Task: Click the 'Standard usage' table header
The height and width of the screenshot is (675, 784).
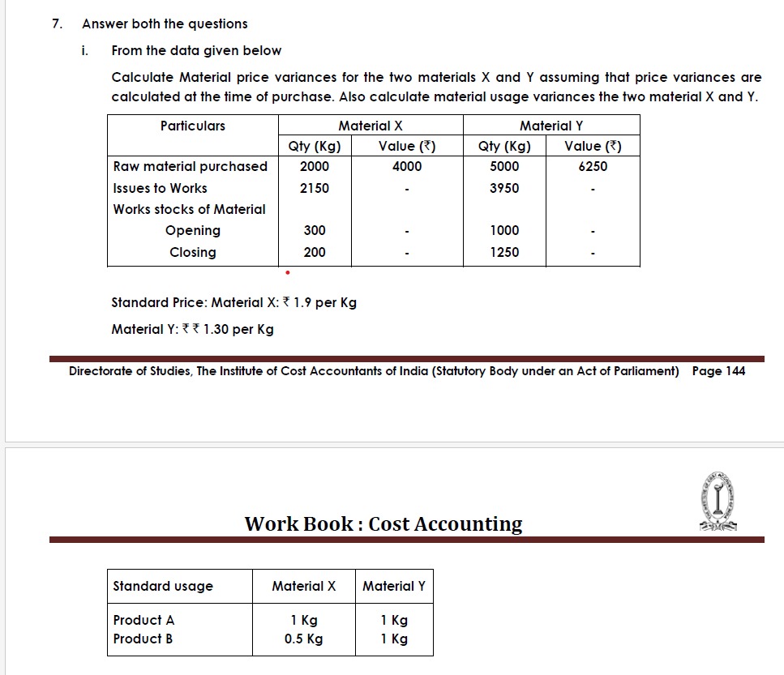Action: [x=163, y=586]
